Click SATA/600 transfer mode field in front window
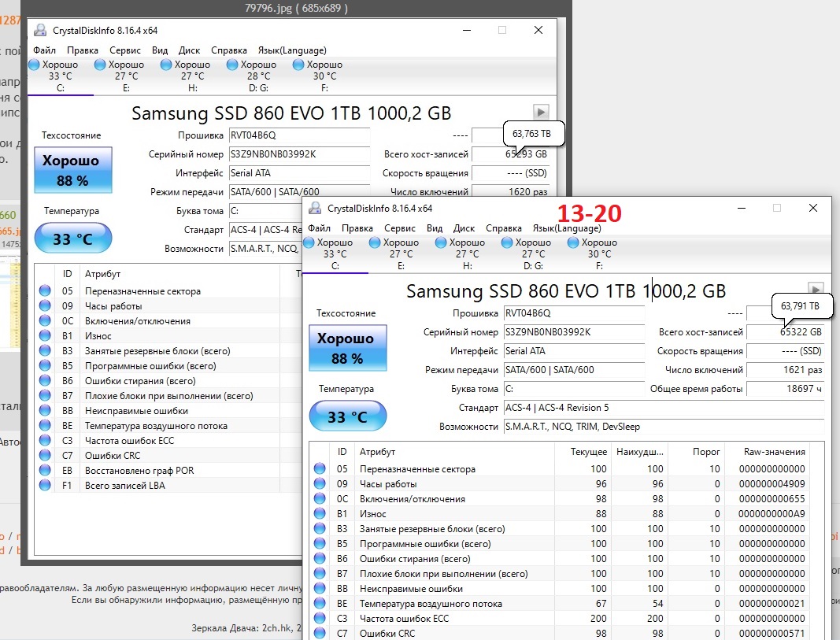Screen dimensions: 840x640 pos(574,370)
